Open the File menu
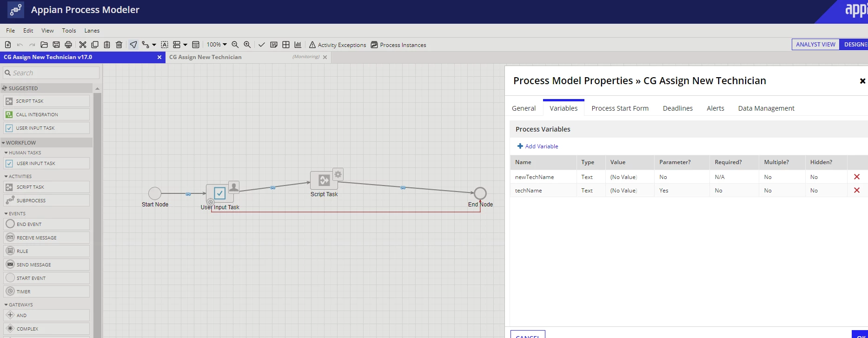Screen dimensions: 868x338 [10, 31]
